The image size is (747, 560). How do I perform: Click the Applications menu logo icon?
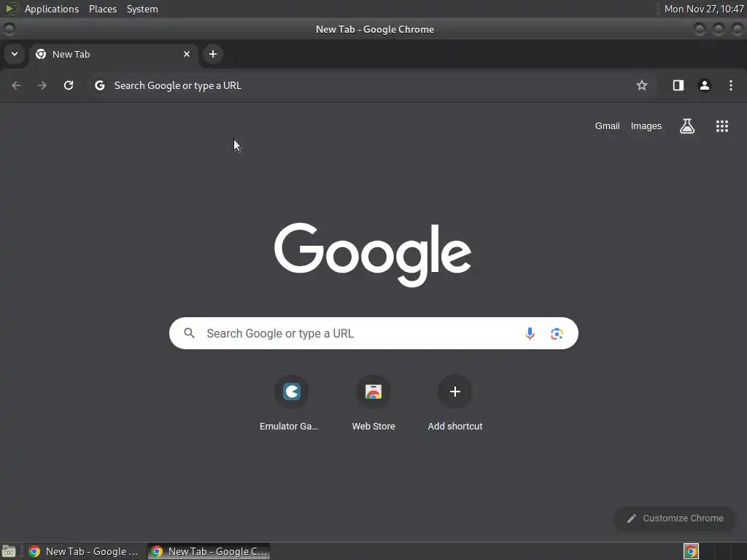12,9
